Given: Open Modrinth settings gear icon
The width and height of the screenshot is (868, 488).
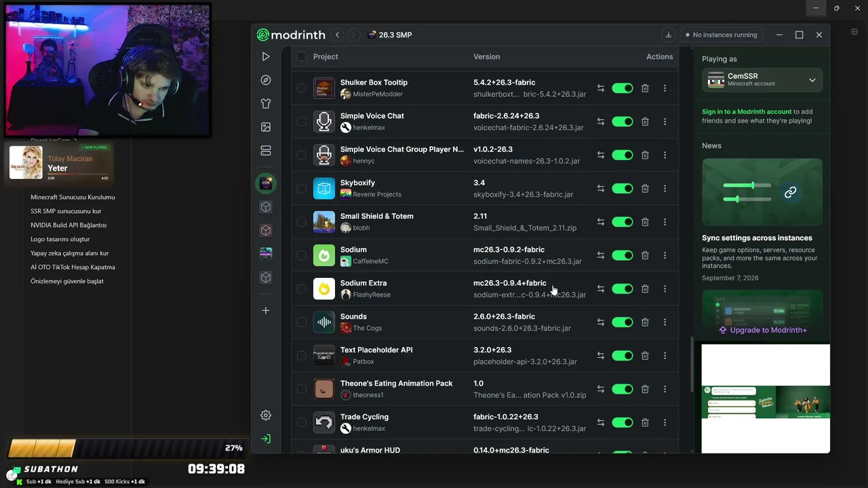Looking at the screenshot, I should pos(266,415).
